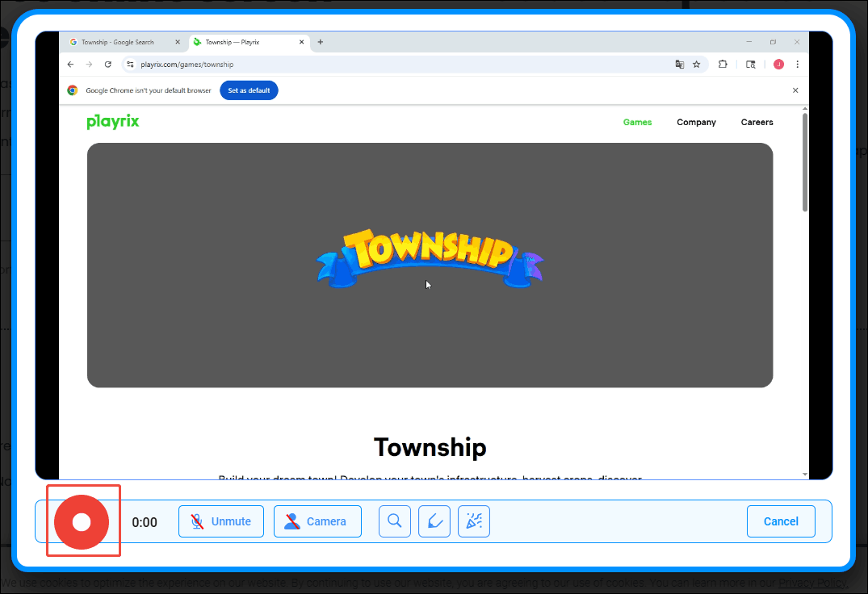The height and width of the screenshot is (594, 868).
Task: Unmute the microphone
Action: (221, 521)
